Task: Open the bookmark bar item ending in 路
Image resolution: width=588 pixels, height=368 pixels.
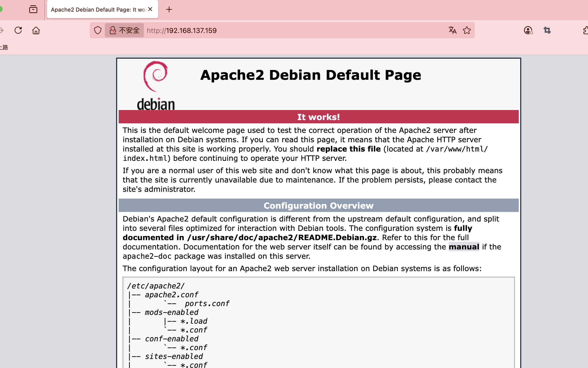Action: 4,47
